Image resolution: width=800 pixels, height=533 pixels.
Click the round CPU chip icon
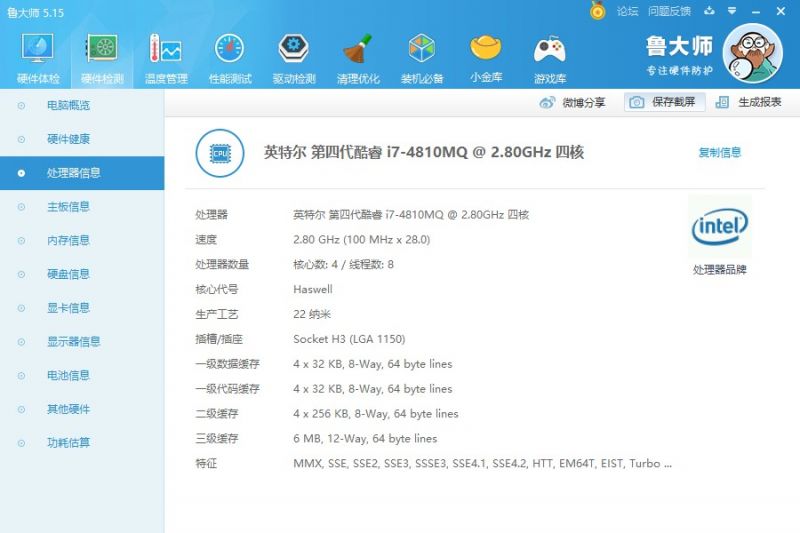click(x=220, y=153)
